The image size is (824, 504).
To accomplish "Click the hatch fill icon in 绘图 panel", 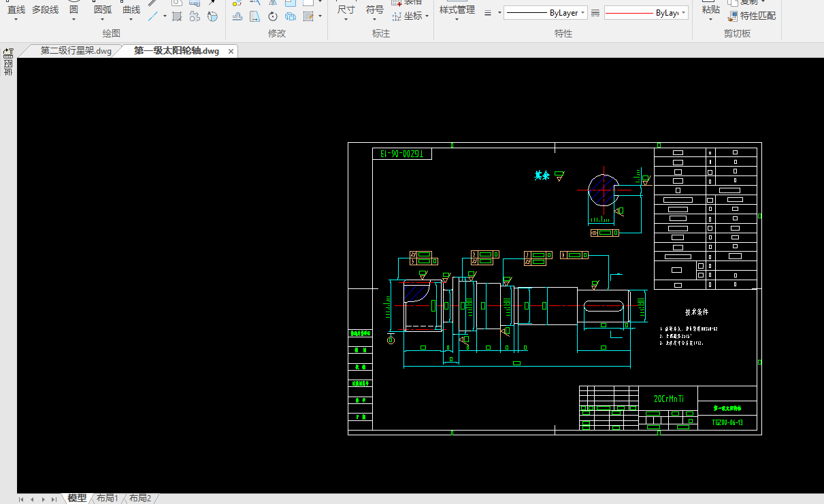I will pos(177,16).
